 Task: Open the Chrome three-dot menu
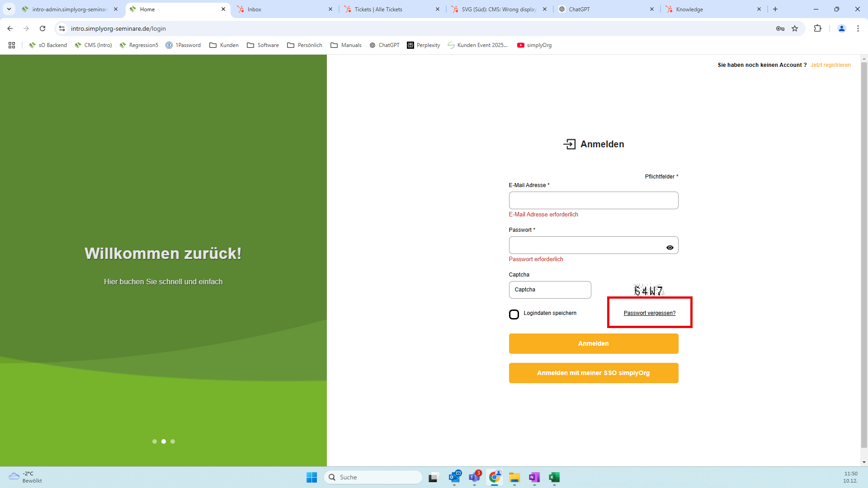[x=858, y=28]
